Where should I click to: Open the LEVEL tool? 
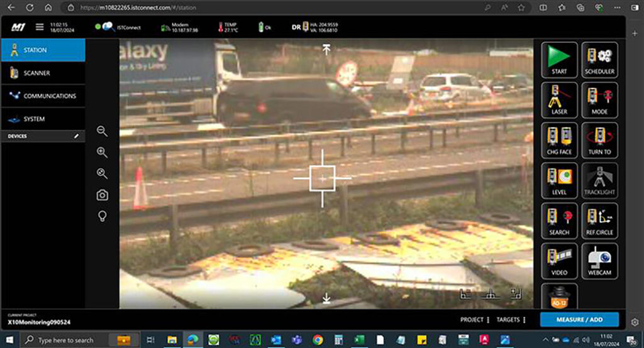(x=559, y=180)
